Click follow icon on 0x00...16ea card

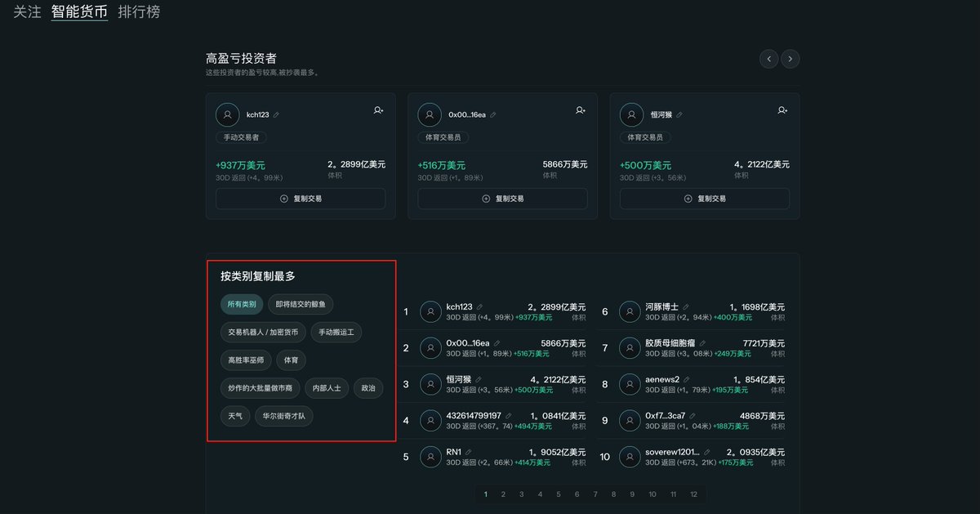580,110
